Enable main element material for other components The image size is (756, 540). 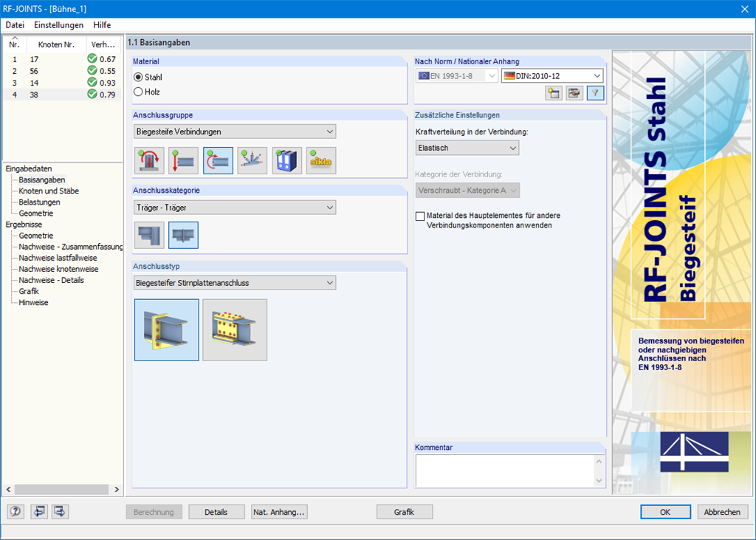pyautogui.click(x=420, y=216)
